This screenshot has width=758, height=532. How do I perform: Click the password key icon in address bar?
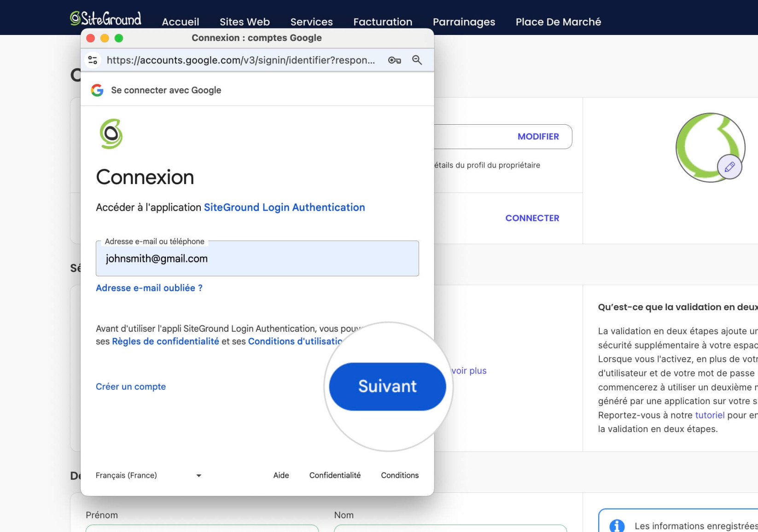coord(394,60)
